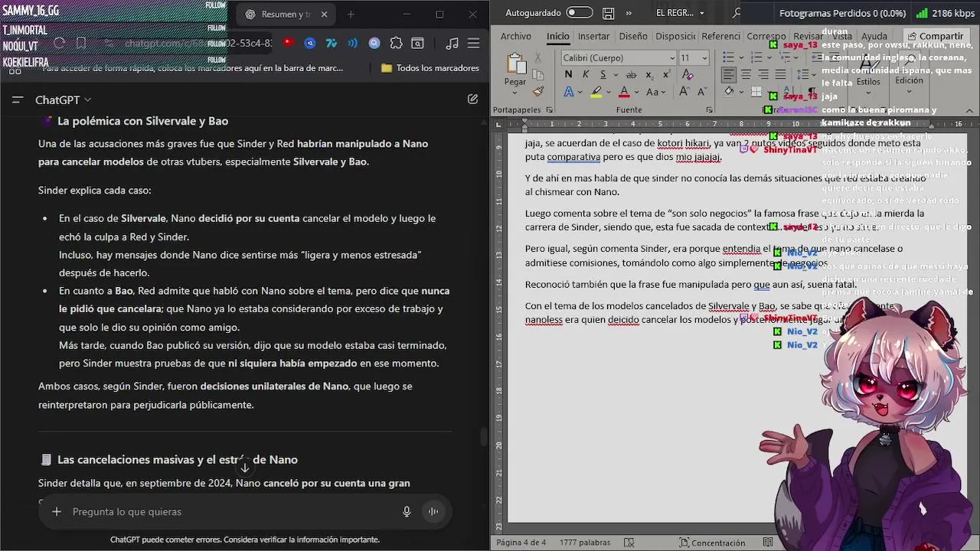Screen dimensions: 980x551
Task: Click the Compartir button
Action: click(x=935, y=36)
